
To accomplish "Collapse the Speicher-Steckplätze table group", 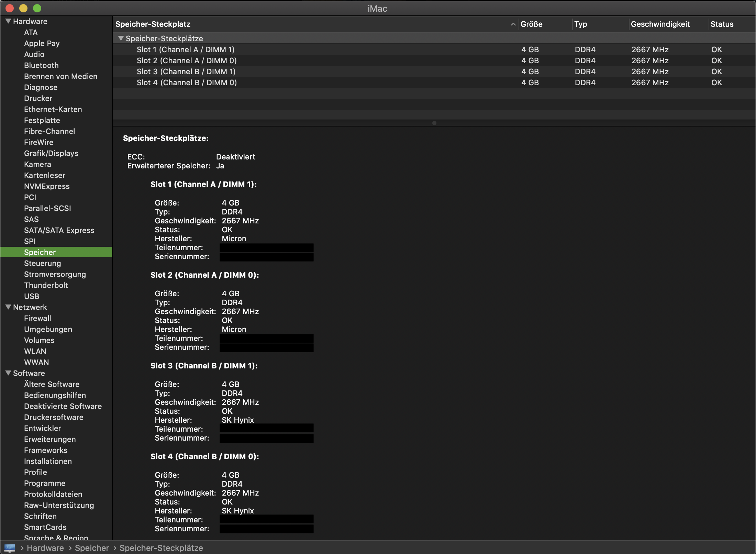I will 121,38.
